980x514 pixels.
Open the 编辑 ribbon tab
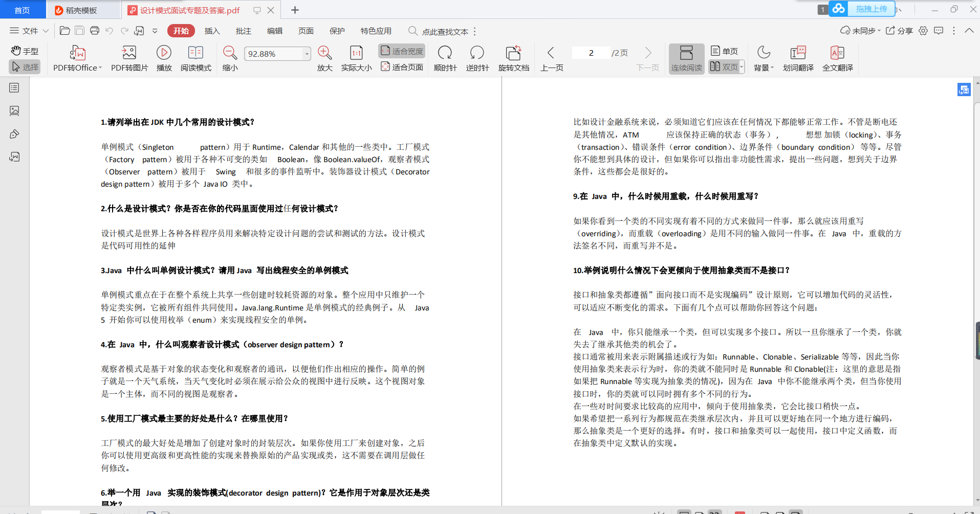click(275, 31)
